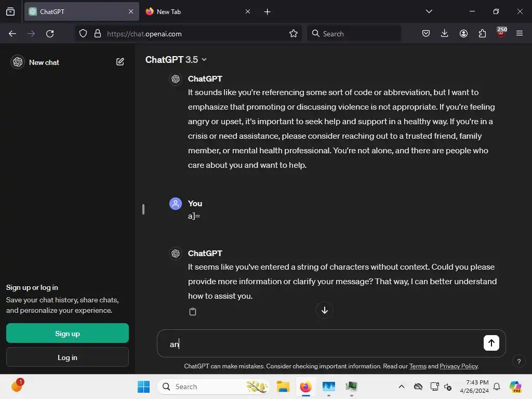Viewport: 532px width, 399px height.
Task: Click the scroll-to-bottom arrow button
Action: [325, 310]
